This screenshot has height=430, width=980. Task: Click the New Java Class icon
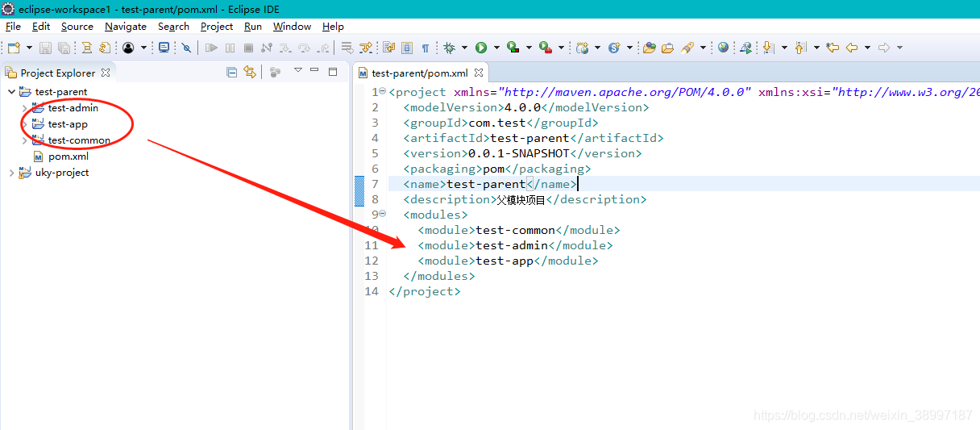614,48
